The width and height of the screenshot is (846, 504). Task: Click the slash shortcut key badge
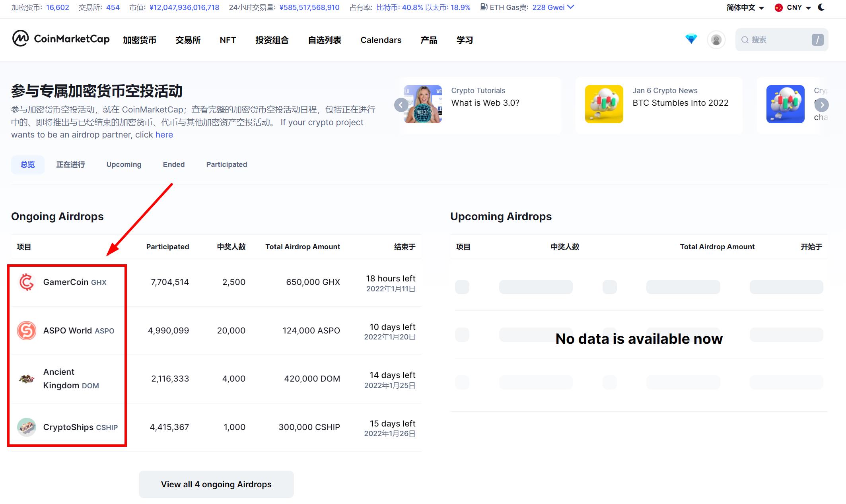817,40
